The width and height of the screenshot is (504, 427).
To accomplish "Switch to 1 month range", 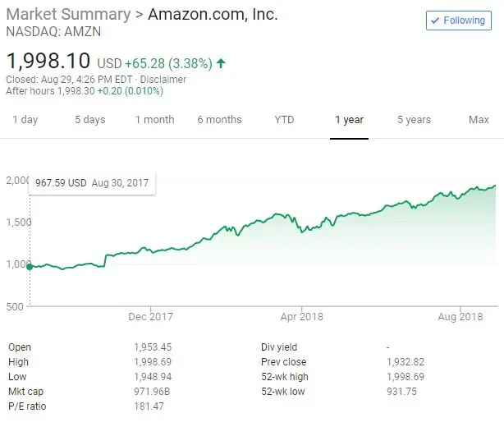I will click(154, 120).
